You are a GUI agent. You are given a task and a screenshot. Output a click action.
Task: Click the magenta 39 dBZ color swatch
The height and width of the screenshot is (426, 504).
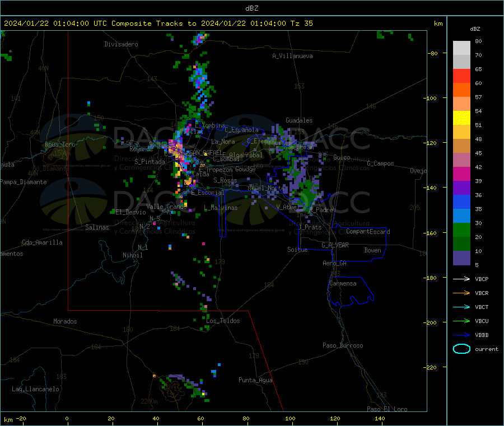tap(461, 174)
